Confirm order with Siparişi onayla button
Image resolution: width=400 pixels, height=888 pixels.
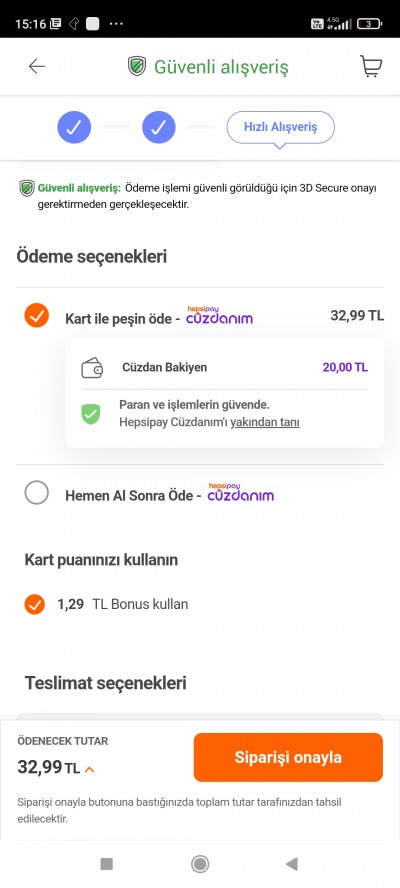(288, 757)
